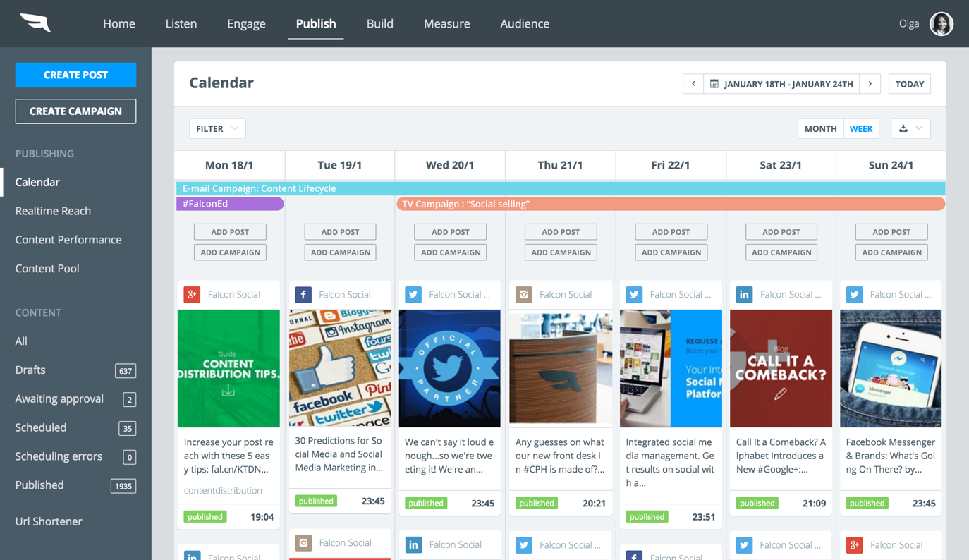This screenshot has height=560, width=969.
Task: Go to the next week with the right arrow
Action: tap(870, 84)
